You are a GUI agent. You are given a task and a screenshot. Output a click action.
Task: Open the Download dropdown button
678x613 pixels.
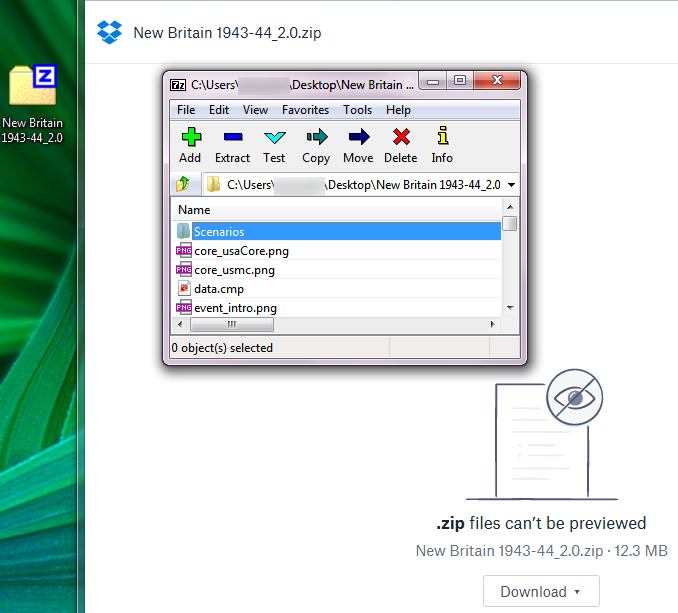click(x=541, y=591)
